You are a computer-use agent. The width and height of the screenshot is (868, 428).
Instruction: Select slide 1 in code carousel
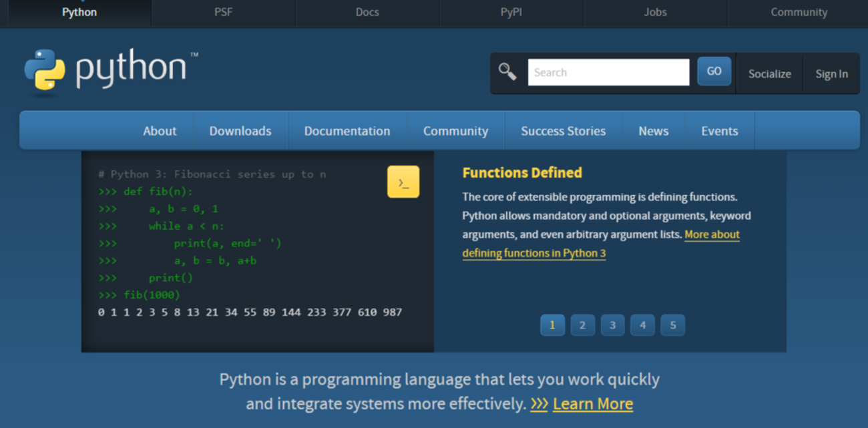(x=552, y=325)
